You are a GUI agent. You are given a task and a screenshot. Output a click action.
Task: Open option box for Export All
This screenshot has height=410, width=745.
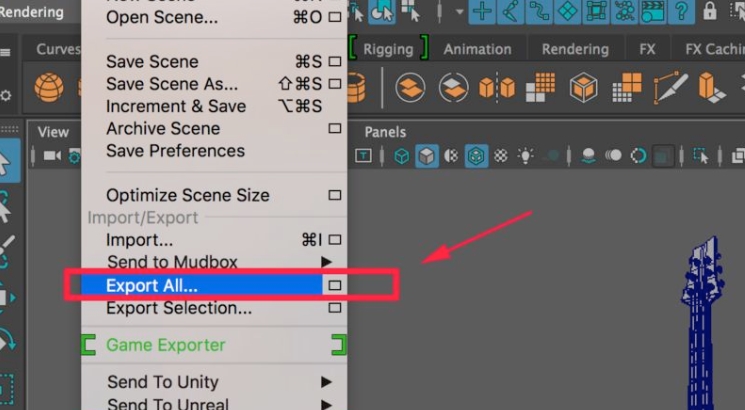pyautogui.click(x=334, y=286)
